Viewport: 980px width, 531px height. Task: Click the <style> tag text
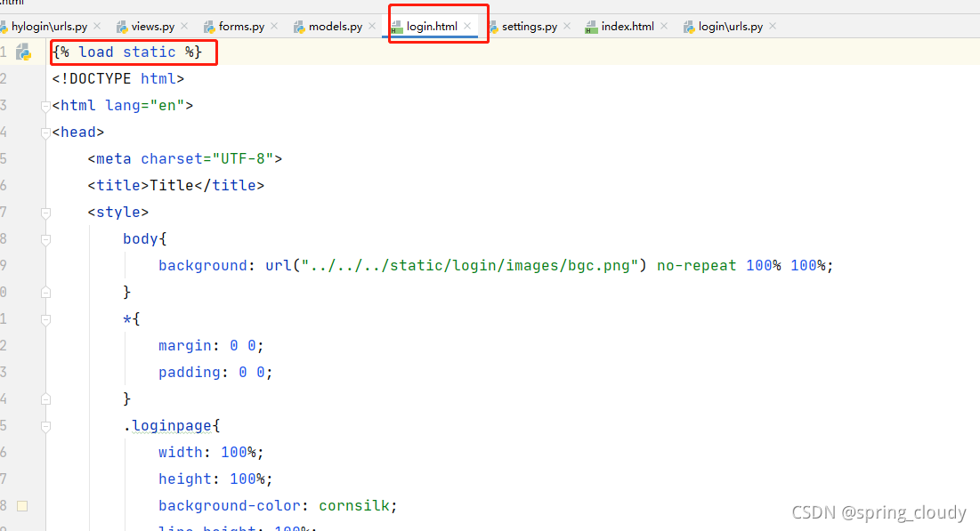click(x=118, y=213)
